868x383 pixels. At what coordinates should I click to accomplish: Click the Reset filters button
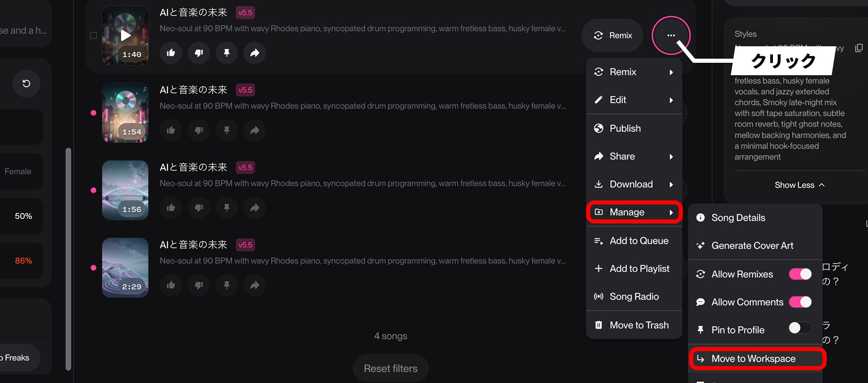point(391,368)
